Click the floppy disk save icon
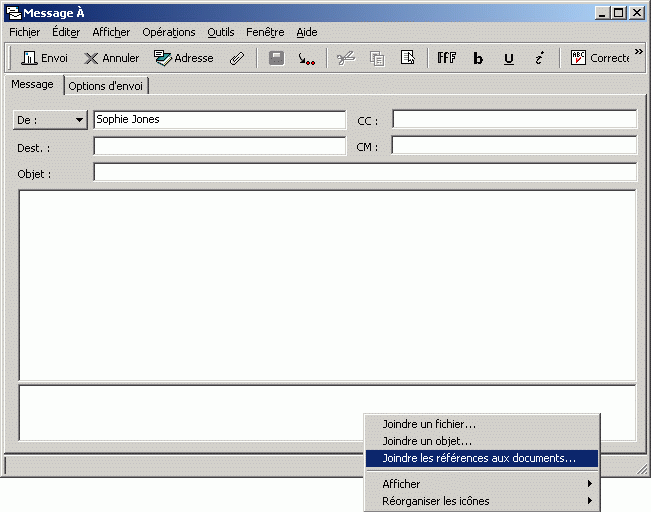Image resolution: width=651 pixels, height=512 pixels. coord(277,58)
